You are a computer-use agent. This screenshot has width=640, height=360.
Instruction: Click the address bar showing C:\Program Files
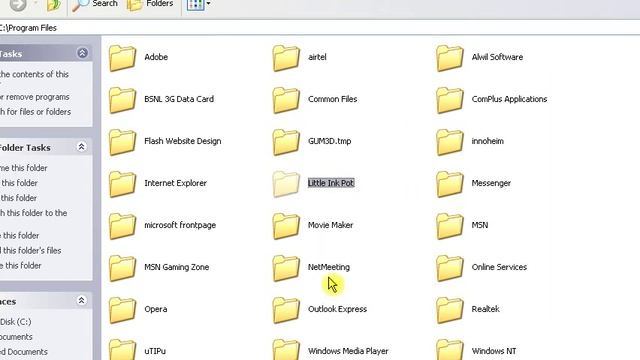(320, 28)
